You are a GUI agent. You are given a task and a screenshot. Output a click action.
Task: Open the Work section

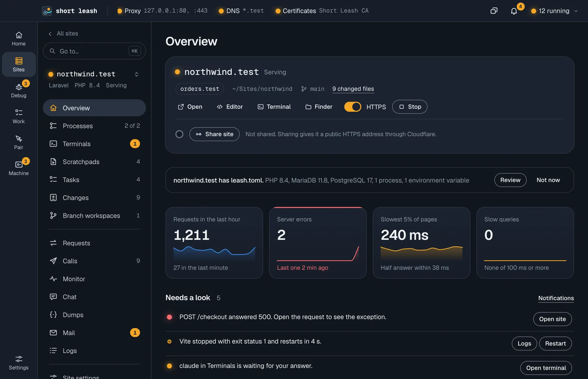tap(19, 117)
